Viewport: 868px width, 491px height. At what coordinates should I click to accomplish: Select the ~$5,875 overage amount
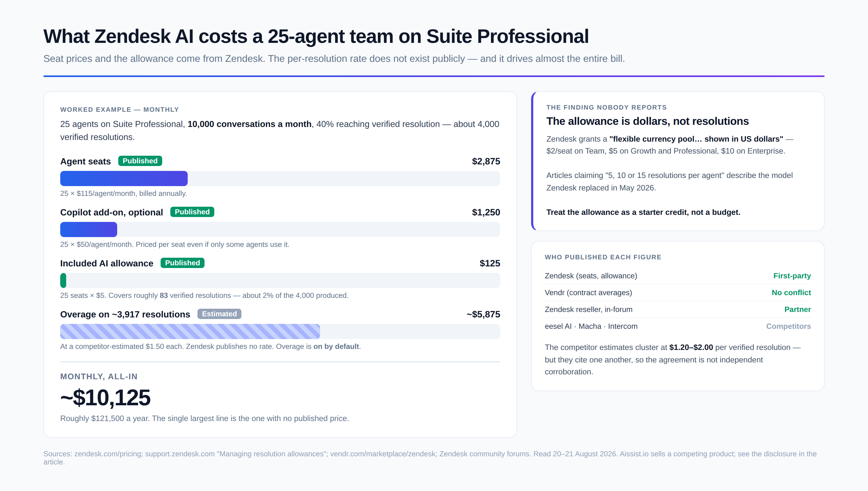pyautogui.click(x=483, y=314)
